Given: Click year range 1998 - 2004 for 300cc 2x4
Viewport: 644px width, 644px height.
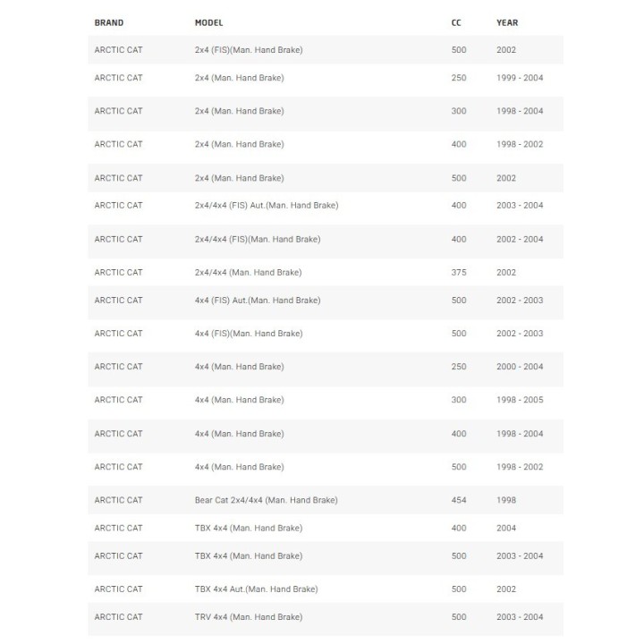Looking at the screenshot, I should 520,111.
